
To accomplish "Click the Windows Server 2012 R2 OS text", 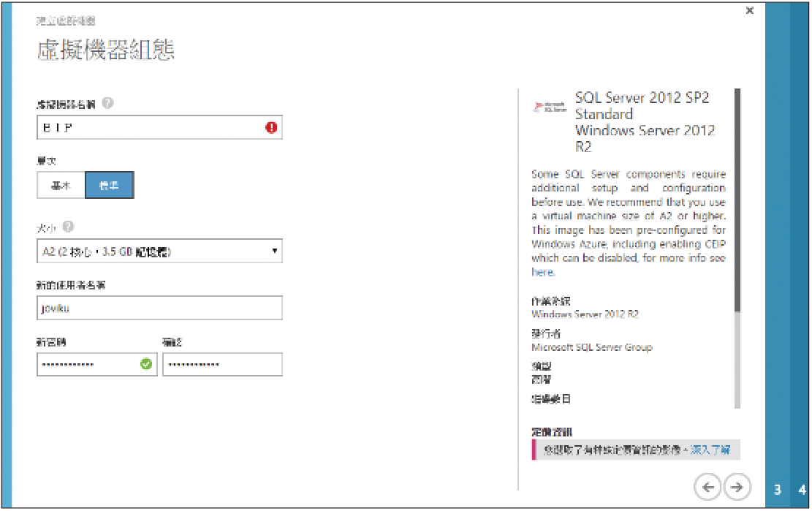I will tap(585, 314).
